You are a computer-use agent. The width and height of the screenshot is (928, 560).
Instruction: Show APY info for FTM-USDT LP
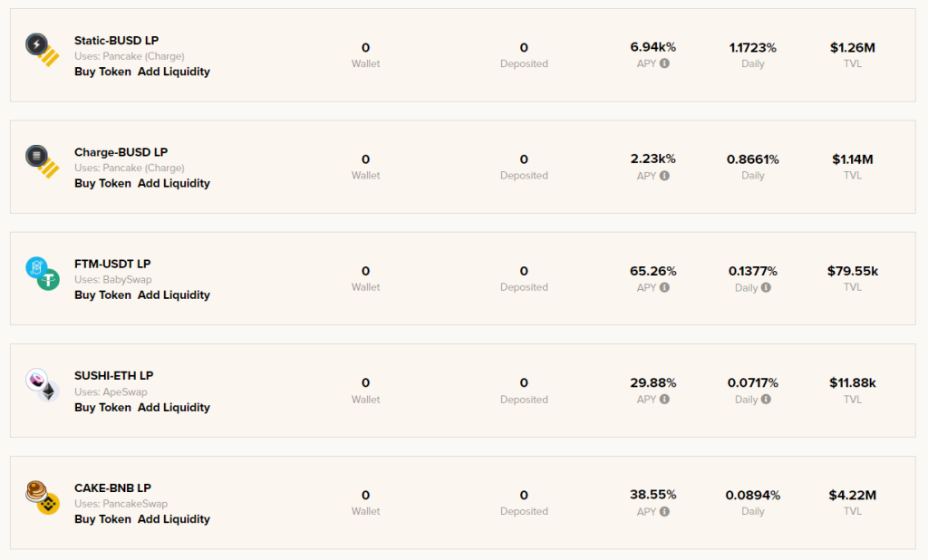[664, 287]
